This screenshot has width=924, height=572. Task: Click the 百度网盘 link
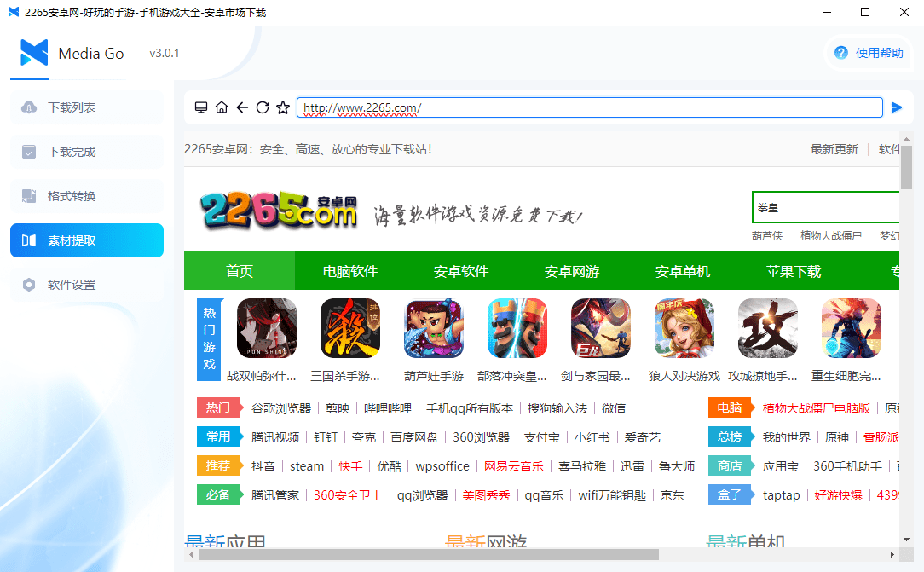[414, 437]
